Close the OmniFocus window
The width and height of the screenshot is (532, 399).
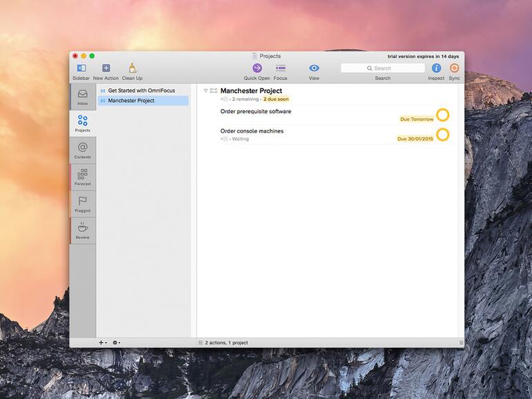click(x=75, y=56)
